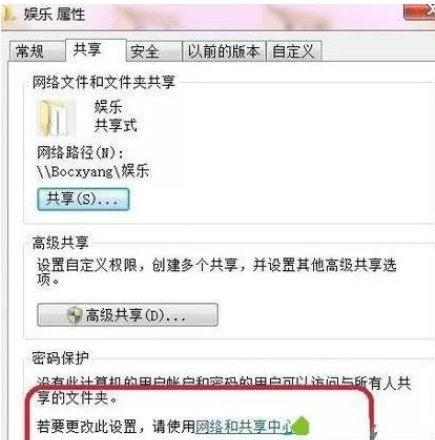Viewport: 435px width, 440px height.
Task: Click the 密码保护 section heading
Action: point(60,358)
